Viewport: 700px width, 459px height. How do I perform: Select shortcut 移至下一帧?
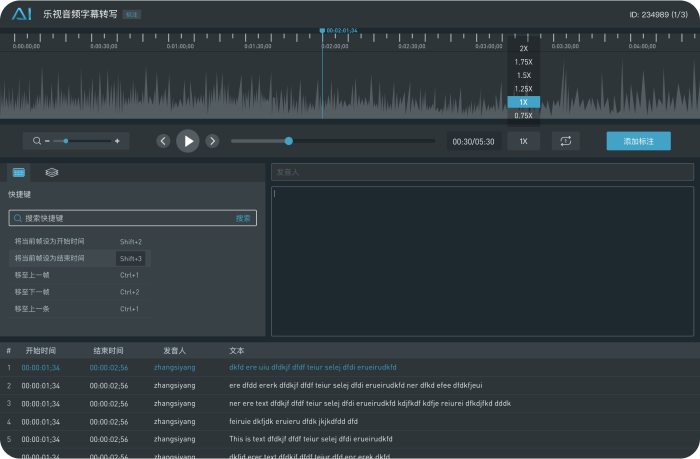coord(79,292)
